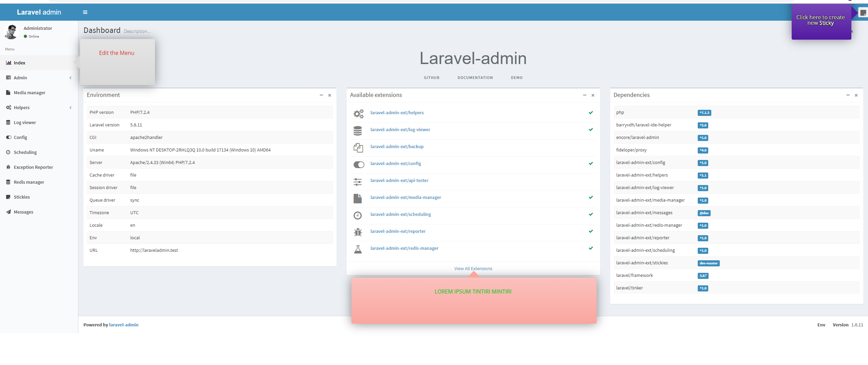The image size is (868, 365).
Task: Open the laravel-admin-ext/backup extension link
Action: tap(397, 146)
